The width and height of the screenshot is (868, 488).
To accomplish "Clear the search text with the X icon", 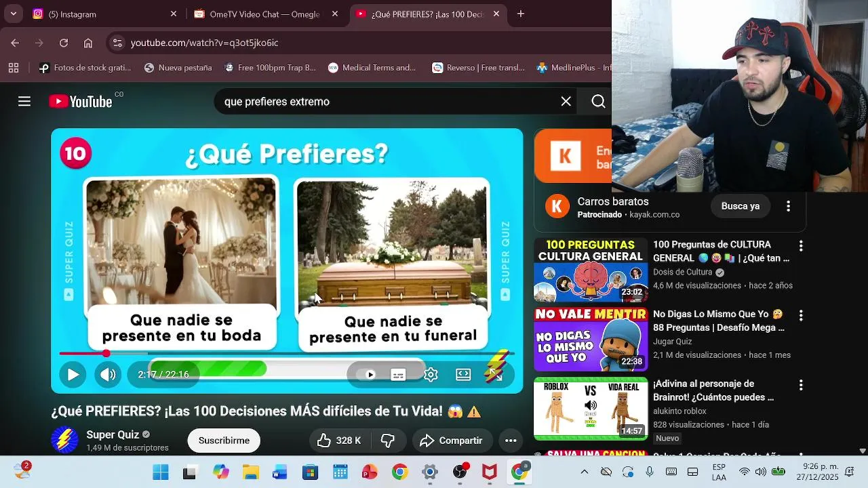I will click(566, 102).
